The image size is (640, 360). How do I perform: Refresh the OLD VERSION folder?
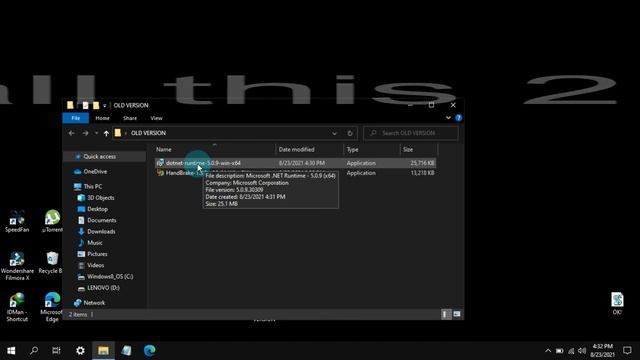point(350,133)
